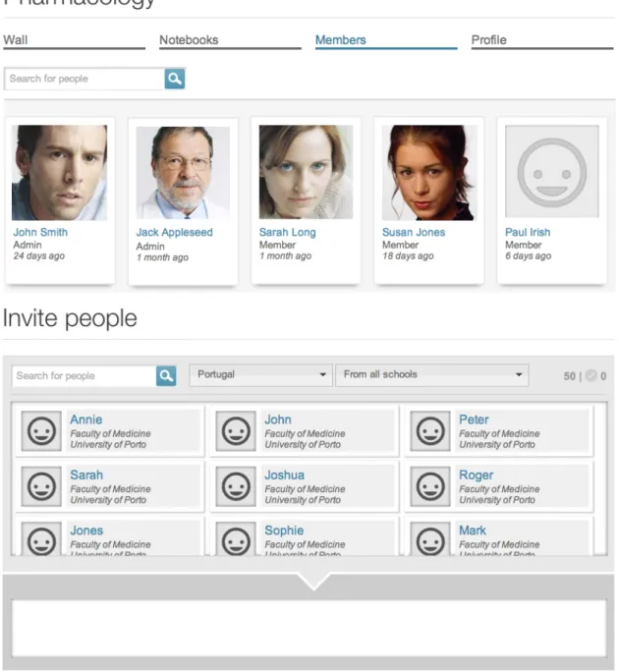Click the empty invited-people box at bottom
This screenshot has height=672, width=619.
pyautogui.click(x=309, y=628)
